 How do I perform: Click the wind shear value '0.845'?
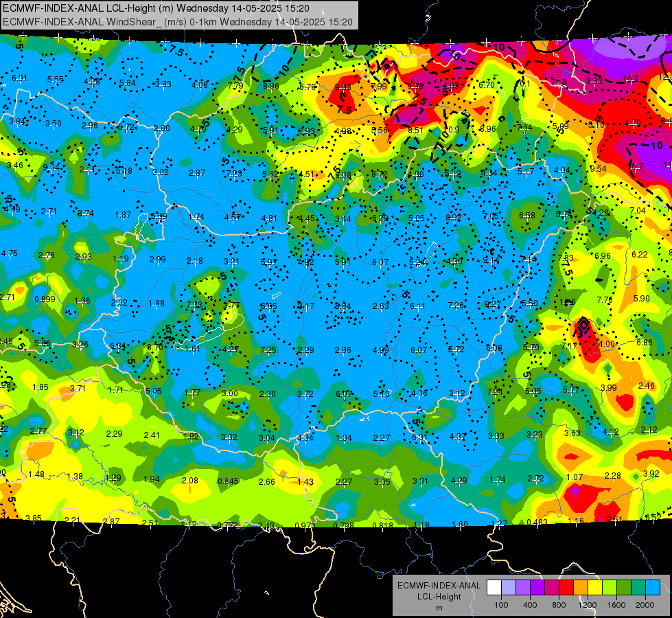coord(228,481)
